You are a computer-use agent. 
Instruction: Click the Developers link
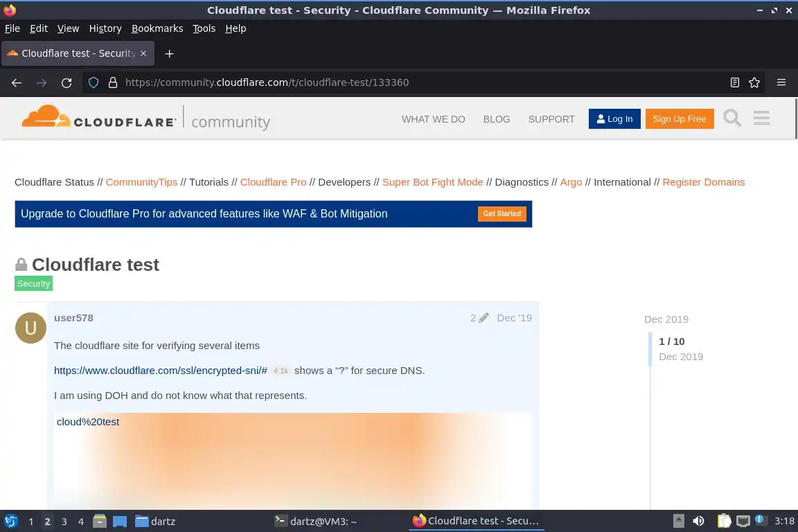point(344,182)
